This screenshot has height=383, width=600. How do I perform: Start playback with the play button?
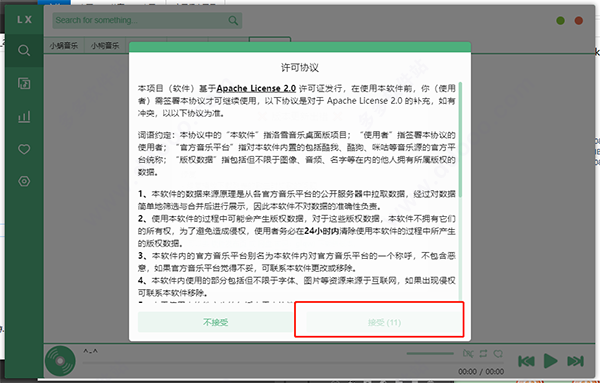550,361
